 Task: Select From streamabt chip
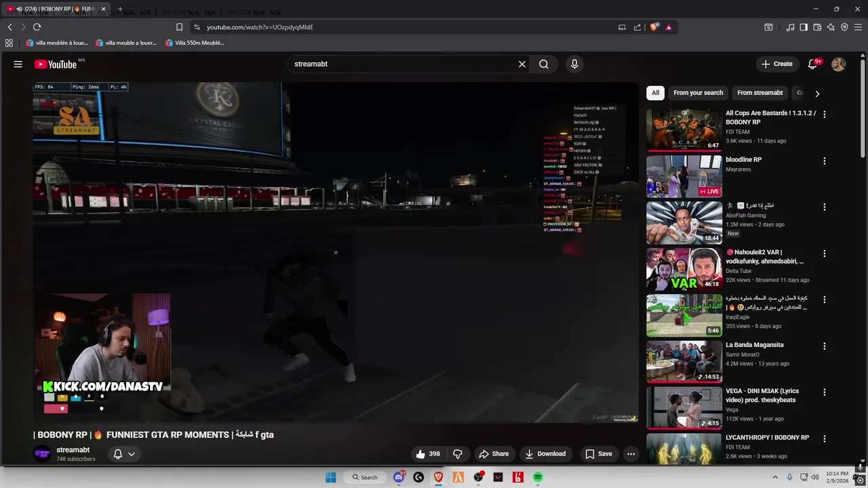point(759,93)
